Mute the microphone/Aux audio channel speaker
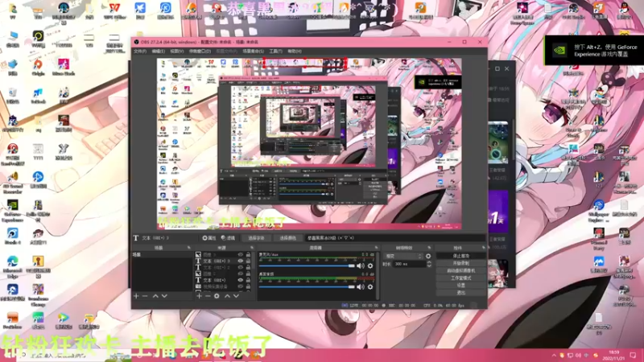Image resolution: width=644 pixels, height=362 pixels. click(x=360, y=266)
